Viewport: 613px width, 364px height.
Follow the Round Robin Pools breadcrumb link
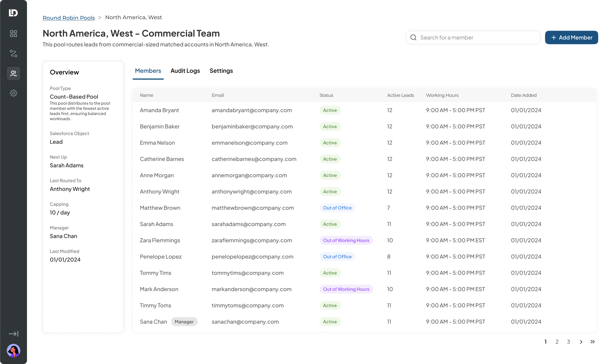(x=69, y=18)
